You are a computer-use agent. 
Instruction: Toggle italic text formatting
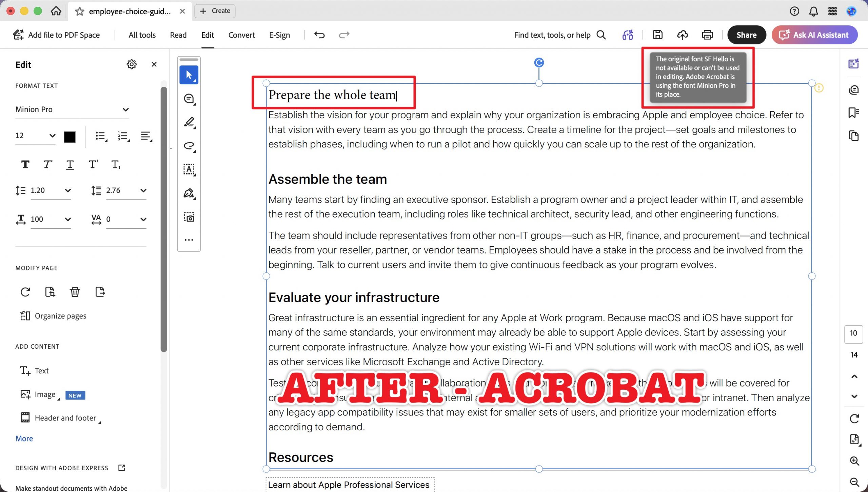click(47, 165)
